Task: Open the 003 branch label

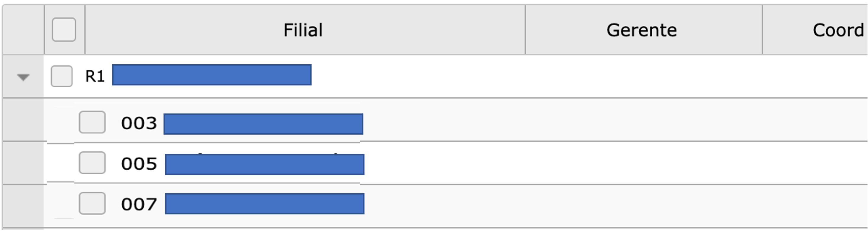Action: (139, 123)
